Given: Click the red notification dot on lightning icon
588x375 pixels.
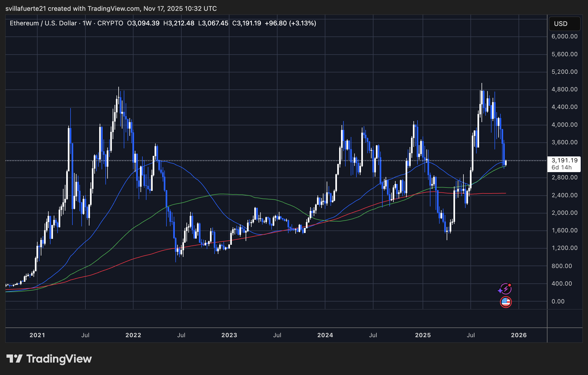Looking at the screenshot, I should coord(509,285).
